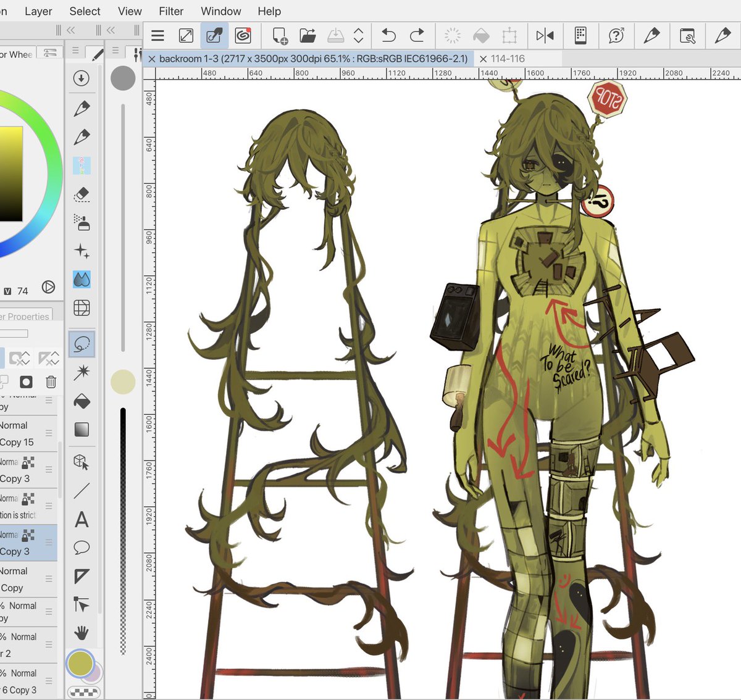Select the Liquify mesh tool
Screen dimensions: 741x700
pyautogui.click(x=82, y=307)
